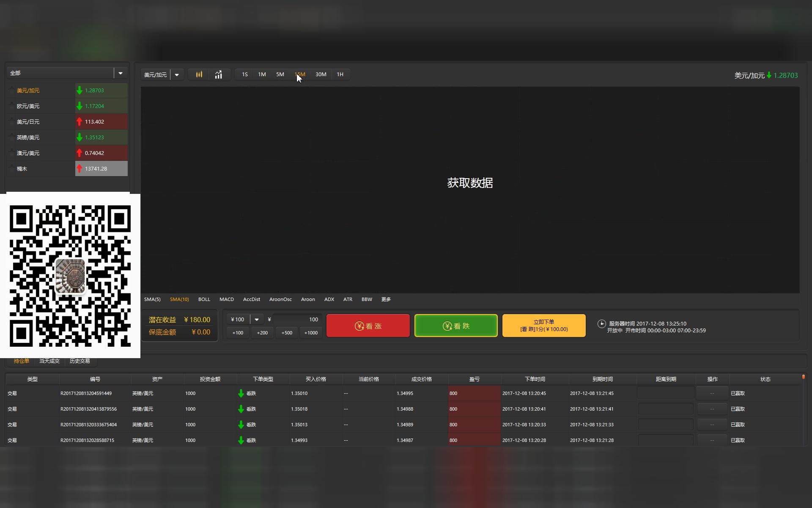Add +100 to the investment amount

click(x=238, y=333)
